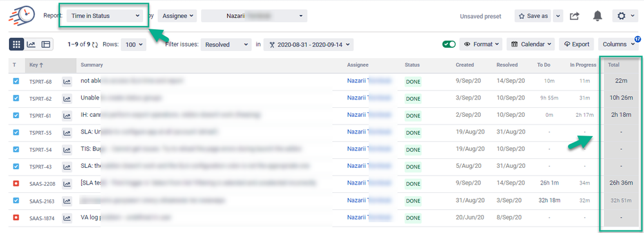
Task: Click bug type icon of SAAS-2208
Action: (16, 183)
